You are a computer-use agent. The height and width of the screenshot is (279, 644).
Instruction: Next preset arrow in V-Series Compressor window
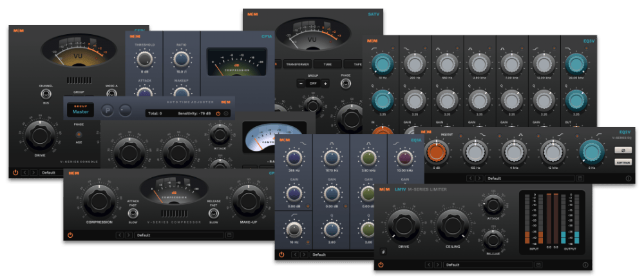pyautogui.click(x=129, y=235)
